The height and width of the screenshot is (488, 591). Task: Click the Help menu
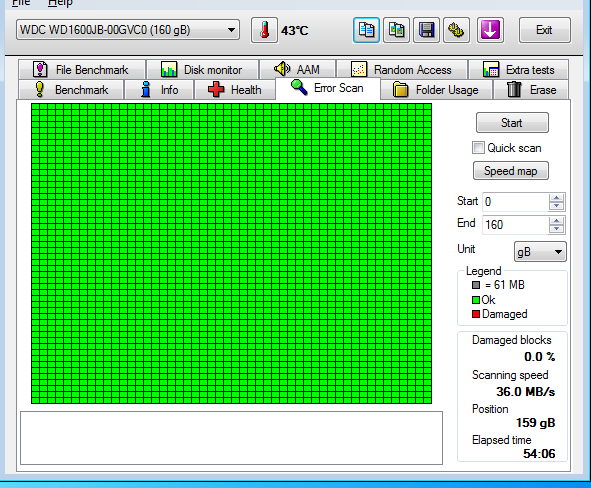point(60,3)
